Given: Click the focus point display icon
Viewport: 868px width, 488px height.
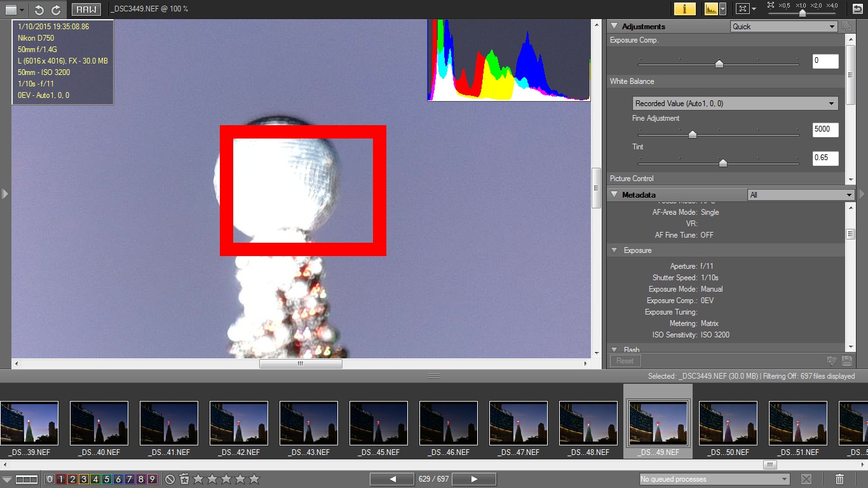Looking at the screenshot, I should point(742,9).
